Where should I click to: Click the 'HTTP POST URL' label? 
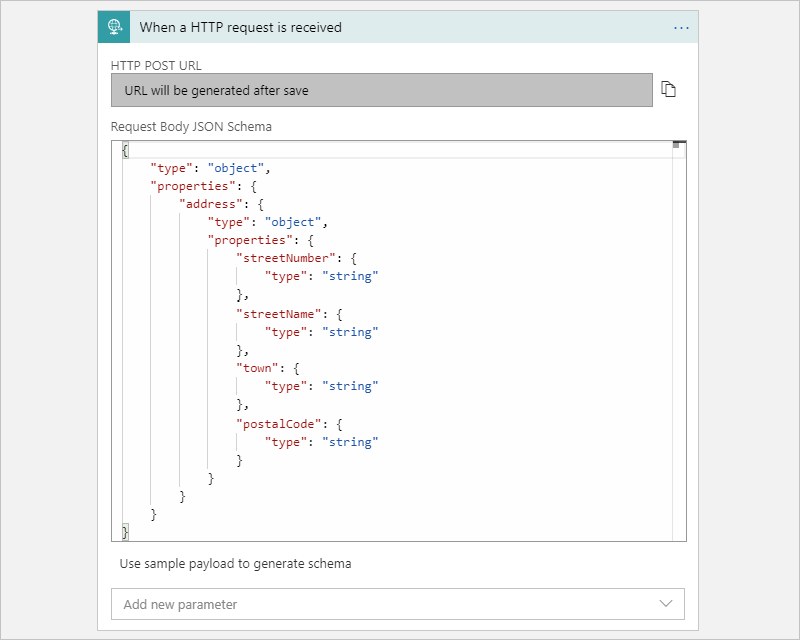[156, 66]
